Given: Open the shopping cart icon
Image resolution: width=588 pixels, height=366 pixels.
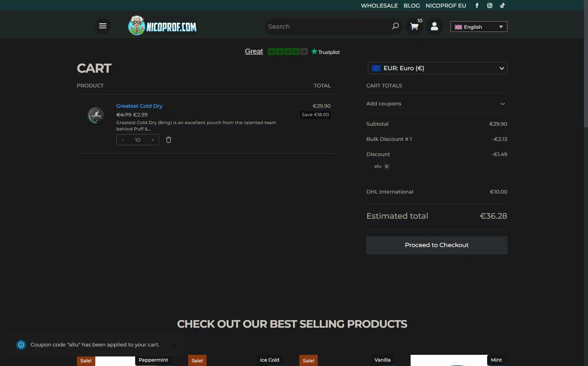Looking at the screenshot, I should click(415, 26).
